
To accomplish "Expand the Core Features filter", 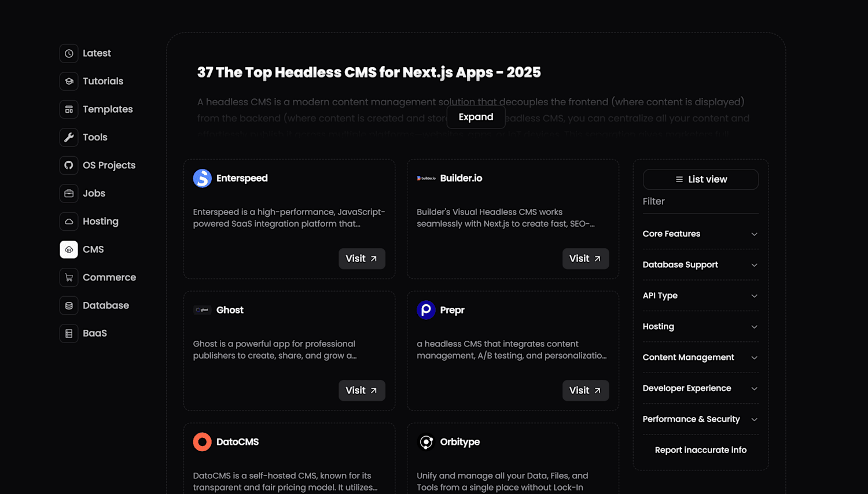I will (x=701, y=234).
